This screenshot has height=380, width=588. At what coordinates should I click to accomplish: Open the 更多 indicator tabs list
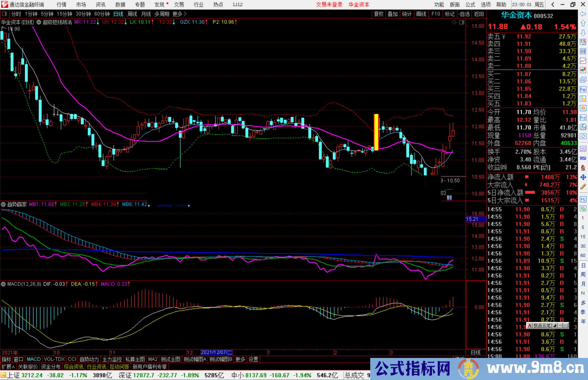click(x=240, y=359)
